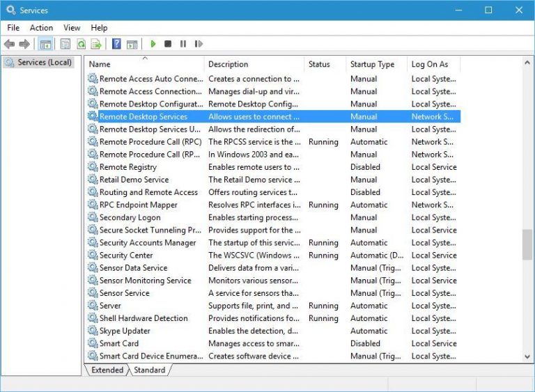This screenshot has width=535, height=392.
Task: Select Sensor Data Service row
Action: click(274, 268)
